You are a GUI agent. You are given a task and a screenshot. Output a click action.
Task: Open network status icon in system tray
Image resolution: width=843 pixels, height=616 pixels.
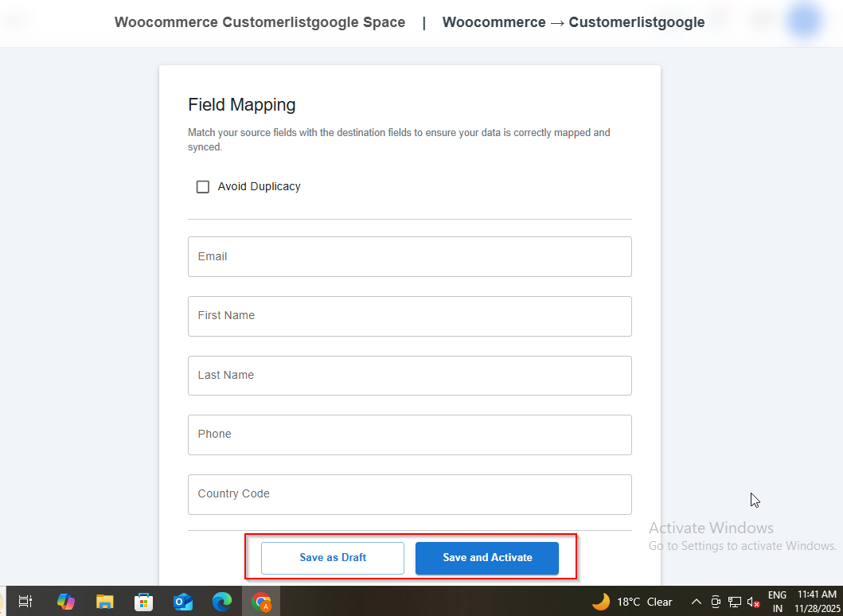734,602
